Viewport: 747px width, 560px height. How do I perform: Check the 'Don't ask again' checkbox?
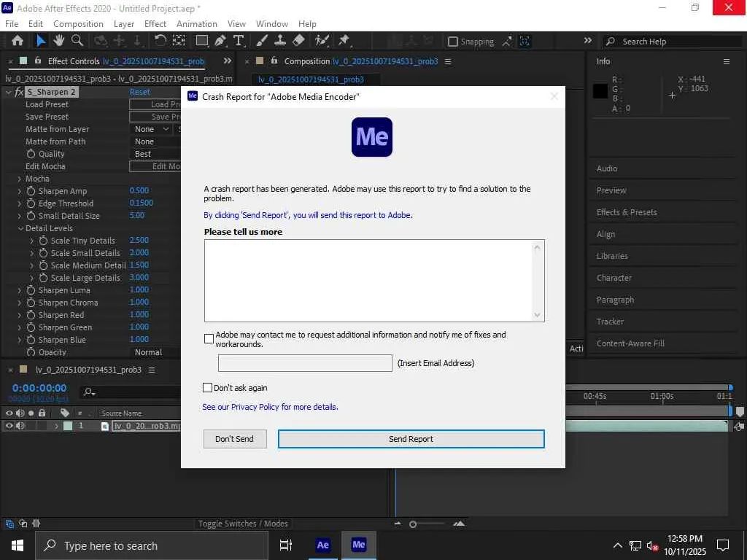(208, 388)
